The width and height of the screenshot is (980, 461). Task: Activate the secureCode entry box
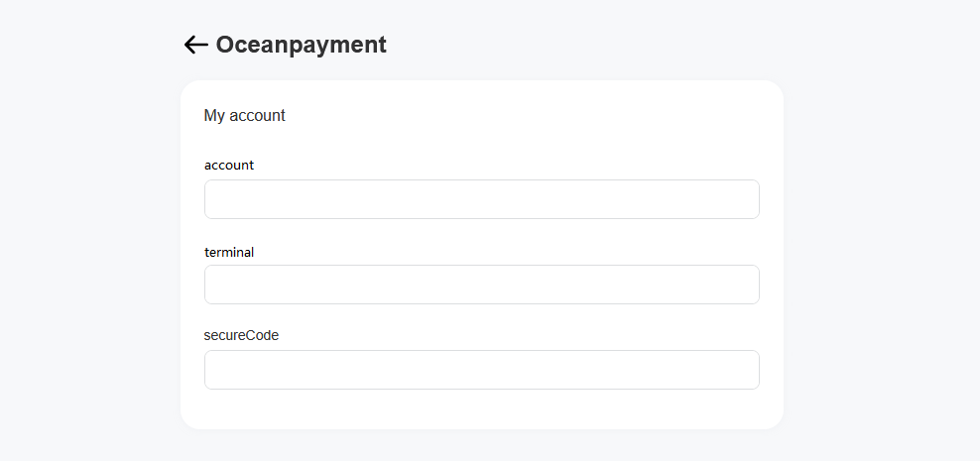point(481,370)
